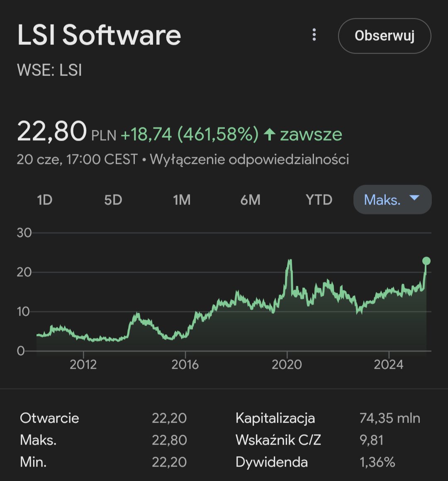The height and width of the screenshot is (481, 448).
Task: Click the 20 cze, 17:00 CEST timestamp
Action: click(x=77, y=160)
